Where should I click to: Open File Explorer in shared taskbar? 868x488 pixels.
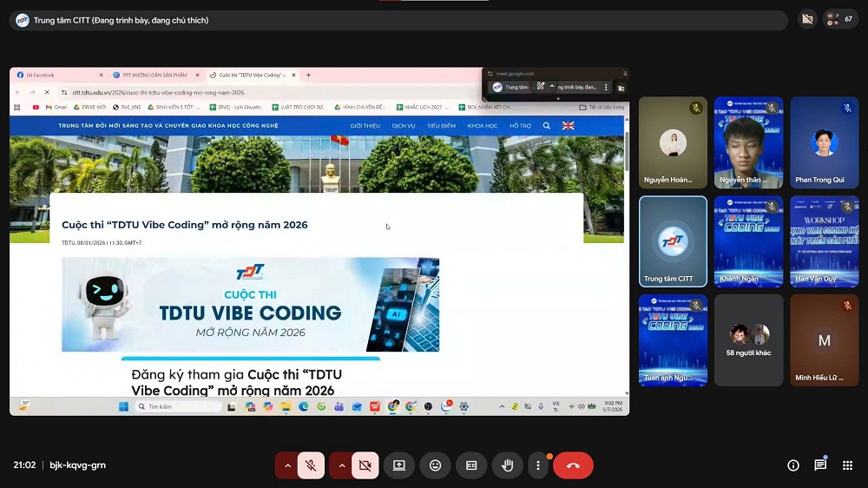point(286,406)
